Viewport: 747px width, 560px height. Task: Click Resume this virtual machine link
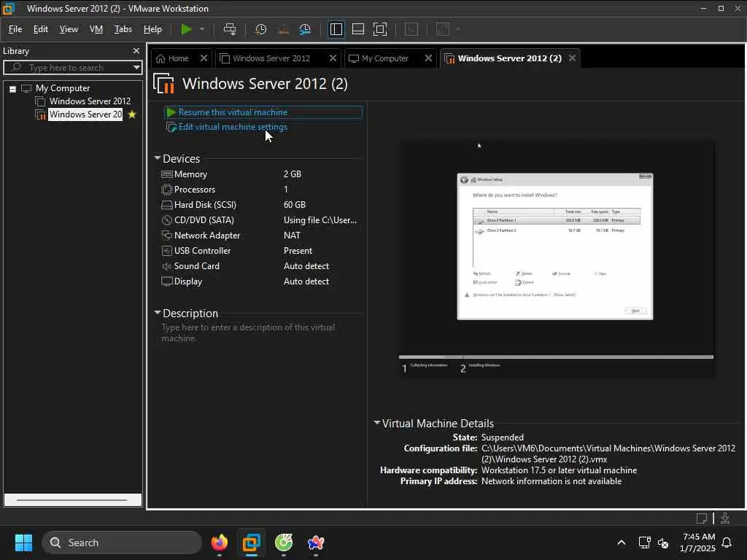pos(233,112)
